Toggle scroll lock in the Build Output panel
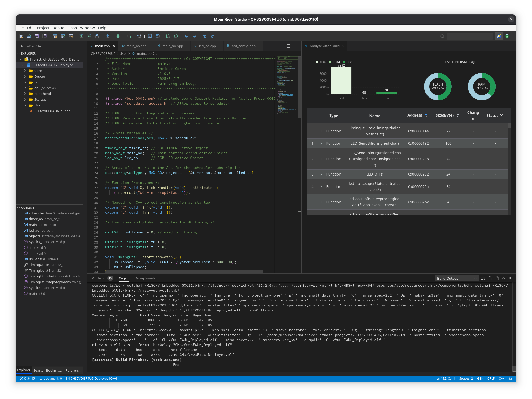This screenshot has width=532, height=399. click(x=490, y=278)
